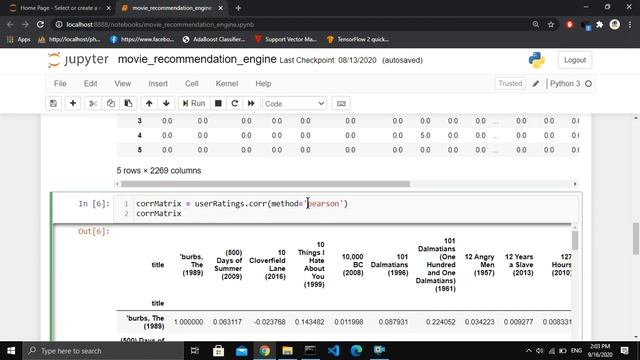The image size is (640, 360).
Task: Open the Edit menu
Action: coord(91,84)
